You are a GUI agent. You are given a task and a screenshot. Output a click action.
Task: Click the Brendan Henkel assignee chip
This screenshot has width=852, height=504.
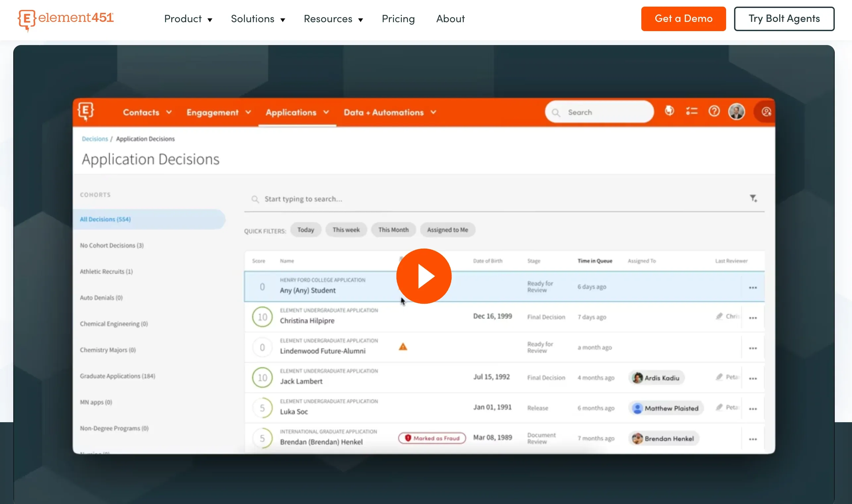[x=663, y=439]
